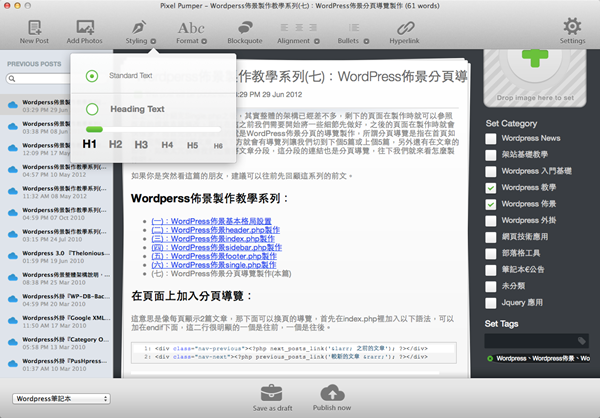Click the tag icon in Set Tags field

point(582,341)
